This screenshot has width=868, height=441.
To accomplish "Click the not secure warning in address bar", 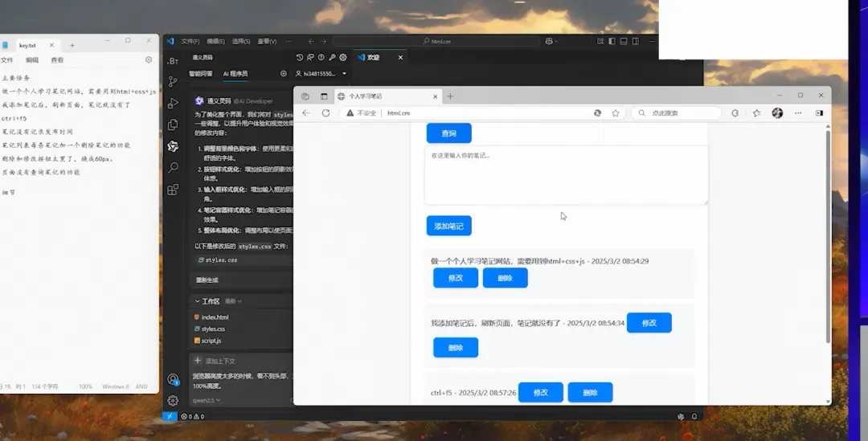I will coord(361,113).
